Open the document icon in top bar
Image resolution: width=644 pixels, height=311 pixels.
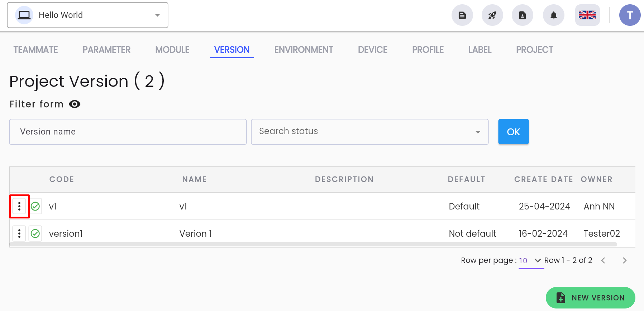pyautogui.click(x=462, y=15)
